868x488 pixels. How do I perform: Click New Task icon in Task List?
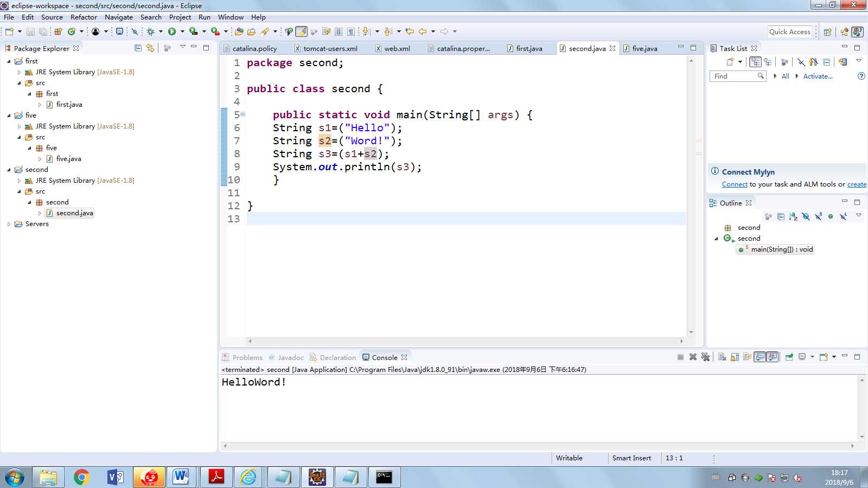pyautogui.click(x=730, y=62)
